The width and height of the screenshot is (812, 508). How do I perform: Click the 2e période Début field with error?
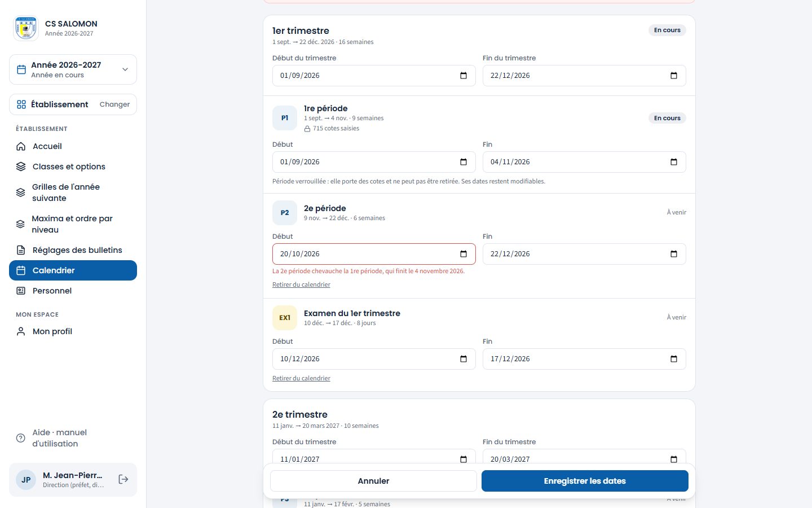coord(374,254)
